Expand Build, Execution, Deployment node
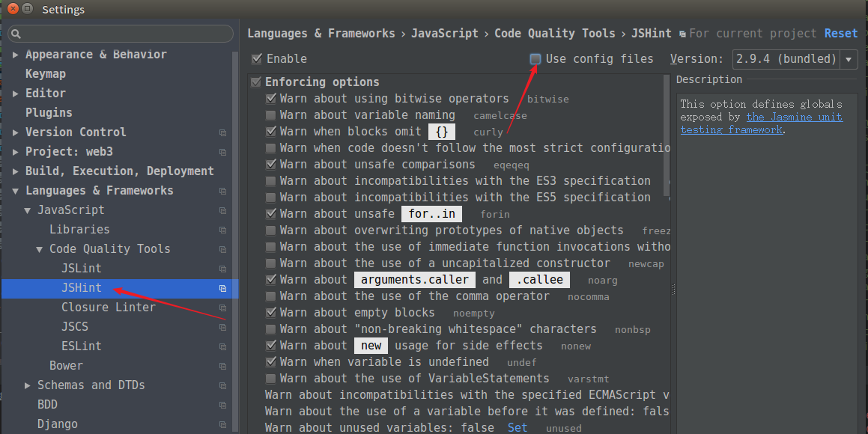This screenshot has width=868, height=434. point(16,171)
